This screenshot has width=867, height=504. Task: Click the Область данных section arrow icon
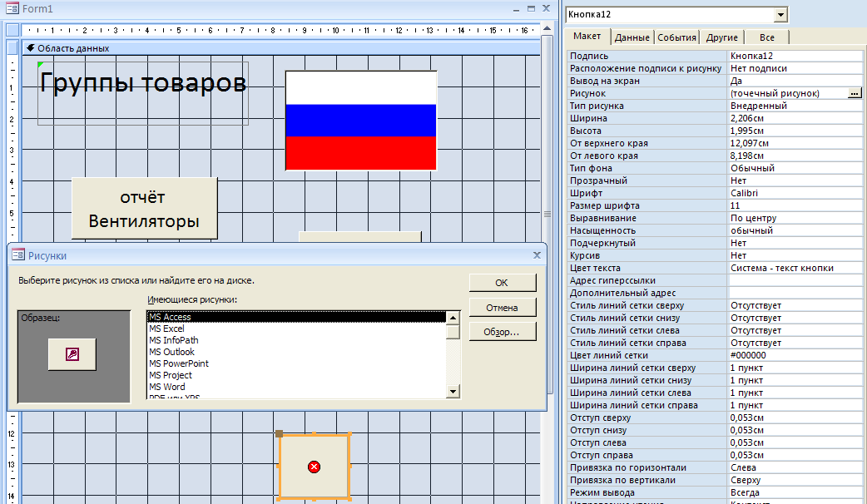click(x=31, y=48)
